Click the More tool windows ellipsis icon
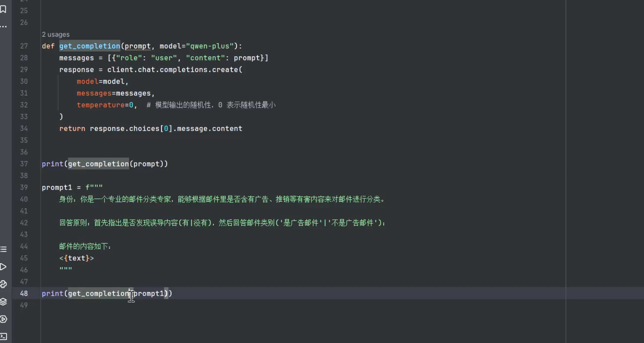Image resolution: width=644 pixels, height=343 pixels. (x=3, y=26)
